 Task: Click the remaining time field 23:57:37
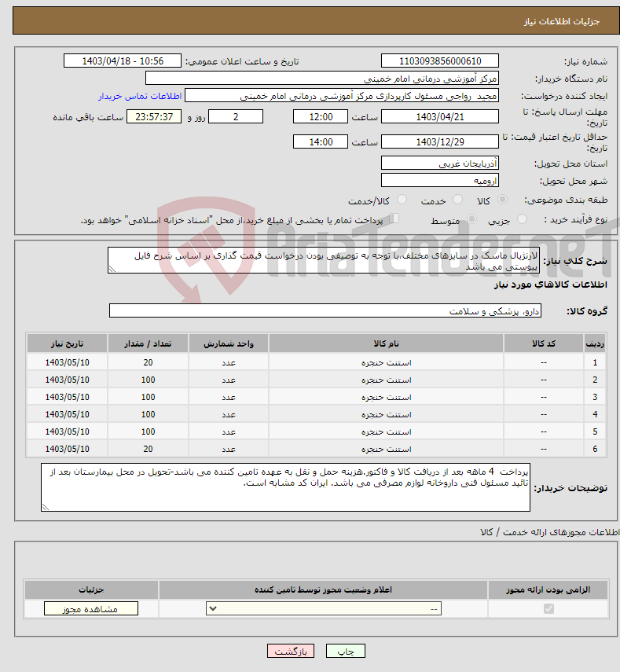[x=154, y=116]
